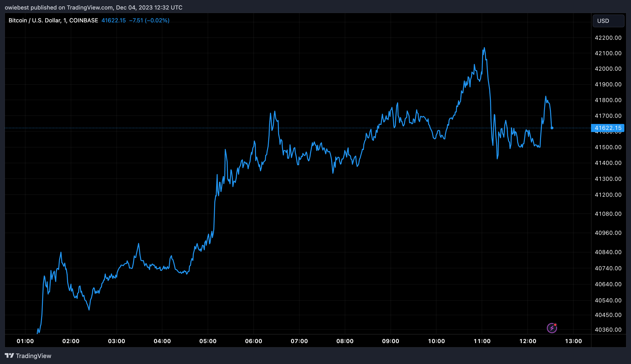The width and height of the screenshot is (631, 364).
Task: Click the 03:00 time axis label
Action: tap(117, 341)
